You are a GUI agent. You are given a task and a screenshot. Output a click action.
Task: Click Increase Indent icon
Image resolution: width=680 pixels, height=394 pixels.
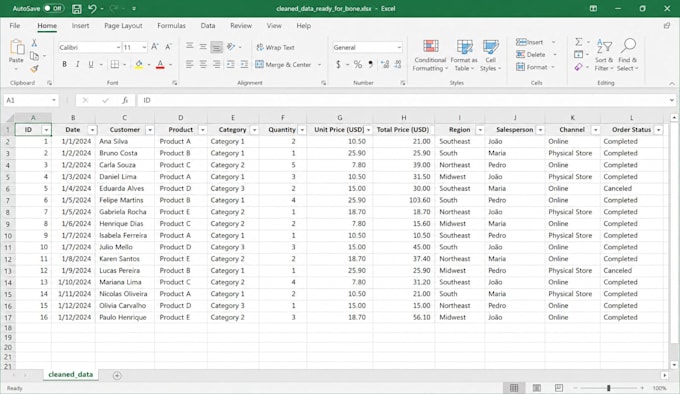click(244, 65)
